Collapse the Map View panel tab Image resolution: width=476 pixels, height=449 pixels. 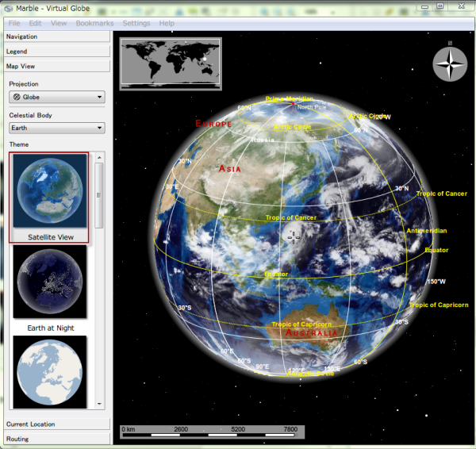click(x=56, y=67)
